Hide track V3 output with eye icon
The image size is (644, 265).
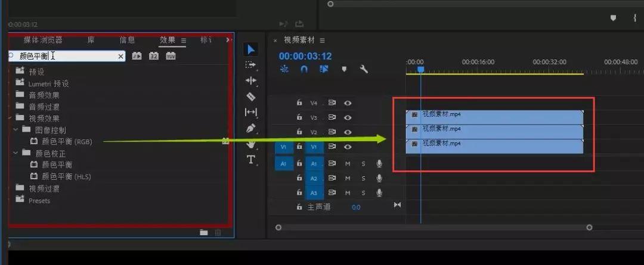pos(348,117)
